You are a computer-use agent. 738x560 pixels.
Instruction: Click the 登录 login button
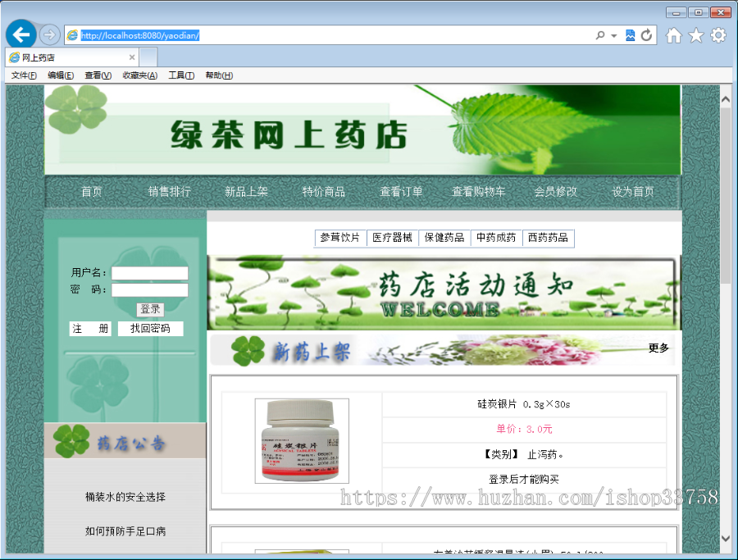[x=149, y=310]
